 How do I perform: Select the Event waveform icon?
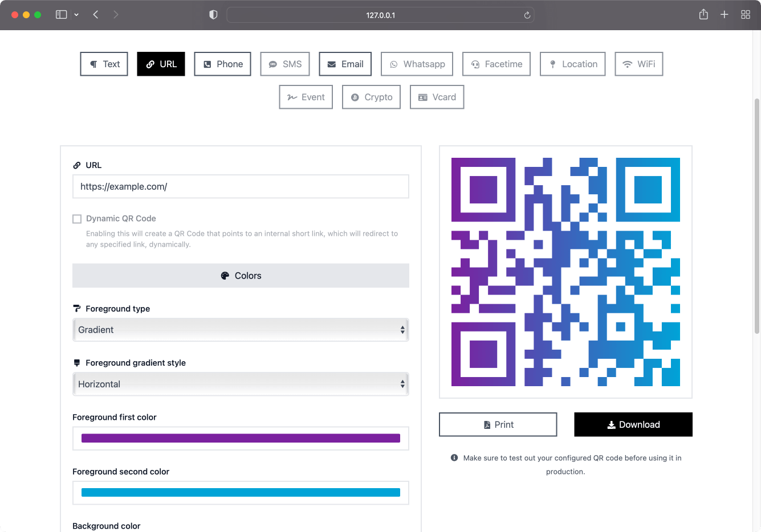(x=291, y=97)
